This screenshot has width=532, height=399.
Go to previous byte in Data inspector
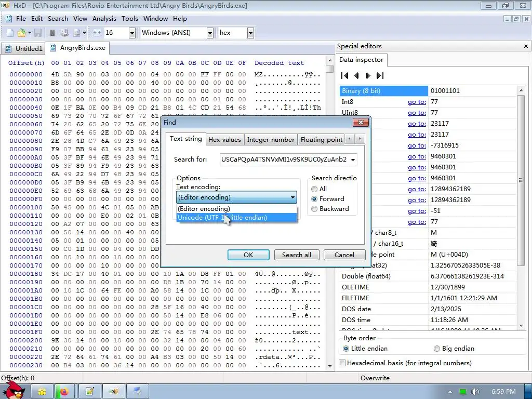click(356, 75)
